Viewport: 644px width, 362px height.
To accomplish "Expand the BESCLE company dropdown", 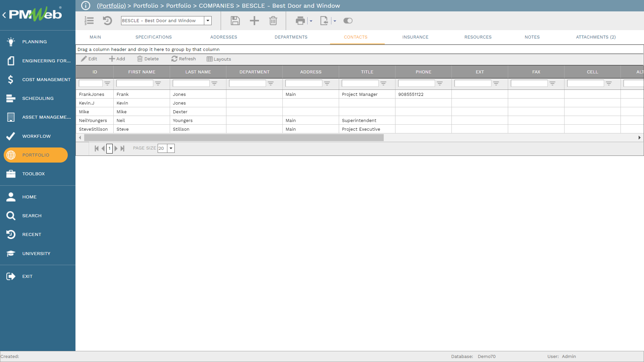I will tap(208, 21).
